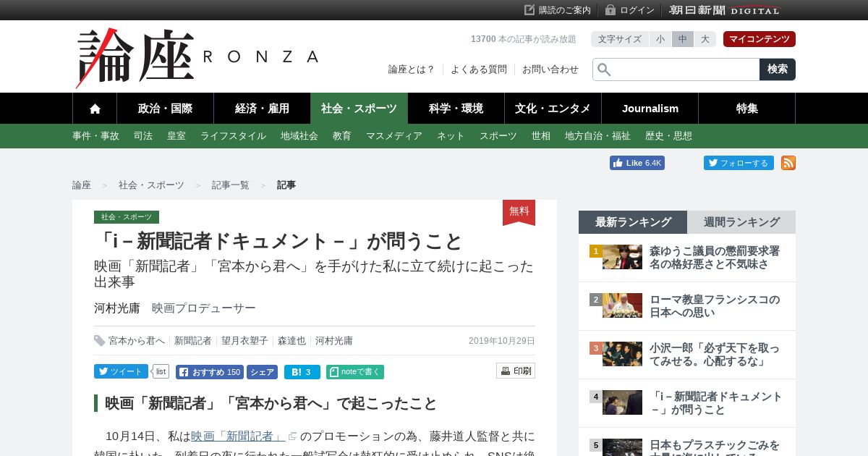Click the noteで書く button
Viewport: 868px width, 456px height.
coord(355,372)
